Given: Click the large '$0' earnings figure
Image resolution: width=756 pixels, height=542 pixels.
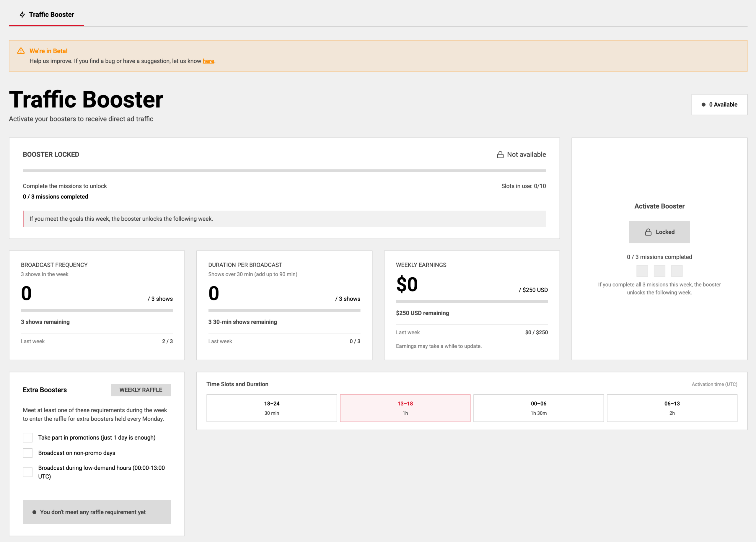Looking at the screenshot, I should point(407,284).
